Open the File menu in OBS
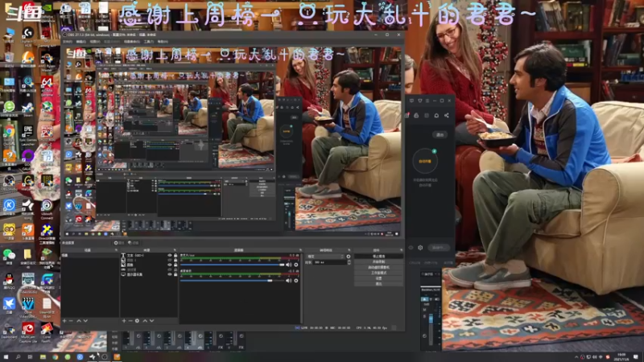The image size is (644, 362). pyautogui.click(x=68, y=42)
